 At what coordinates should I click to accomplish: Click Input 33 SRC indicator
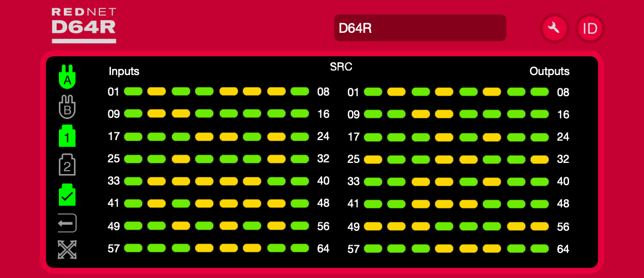click(x=133, y=181)
